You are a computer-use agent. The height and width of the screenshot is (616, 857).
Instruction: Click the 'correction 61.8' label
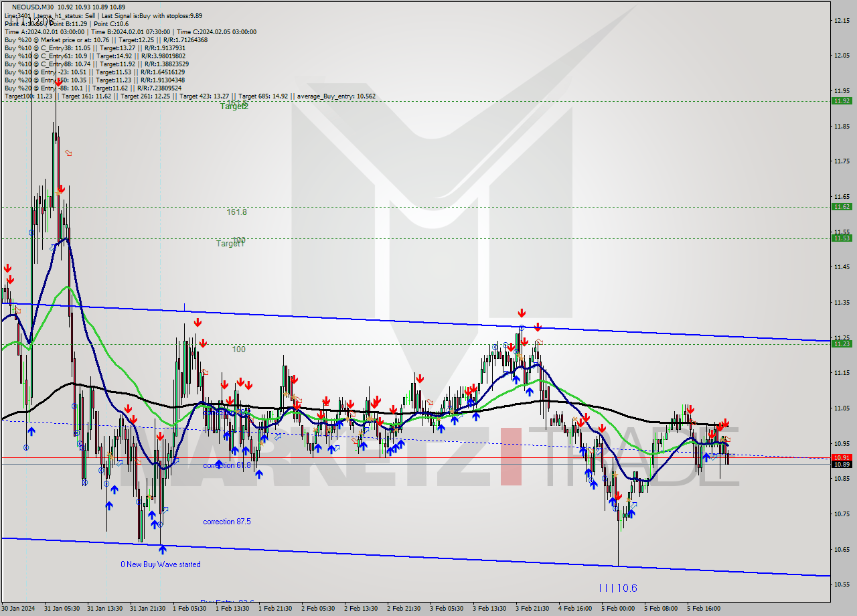coord(227,465)
